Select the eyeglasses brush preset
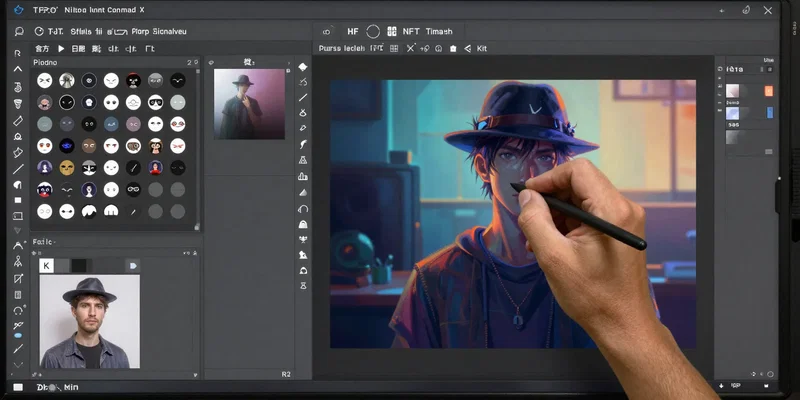Viewport: 800px width, 400px height. click(x=133, y=190)
